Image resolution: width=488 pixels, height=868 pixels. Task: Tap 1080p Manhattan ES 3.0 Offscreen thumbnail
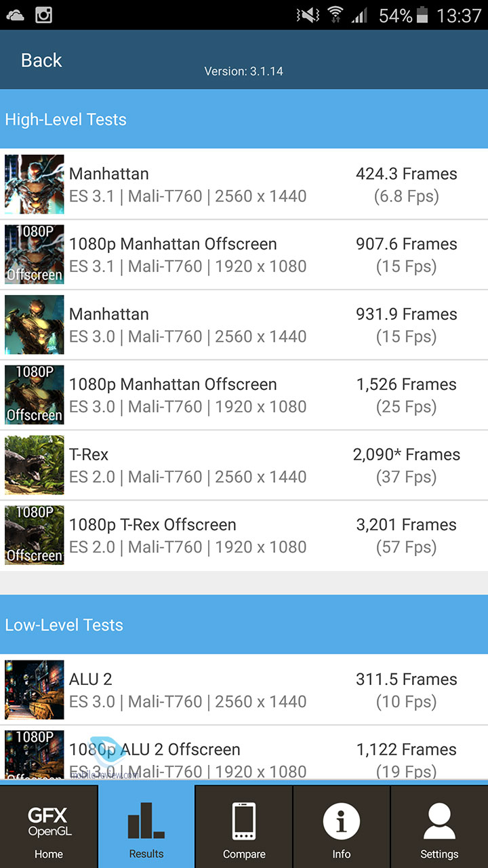(35, 395)
